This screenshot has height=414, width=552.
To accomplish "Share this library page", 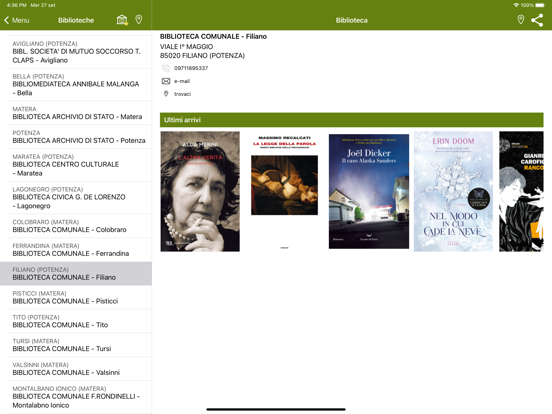I will click(x=537, y=20).
